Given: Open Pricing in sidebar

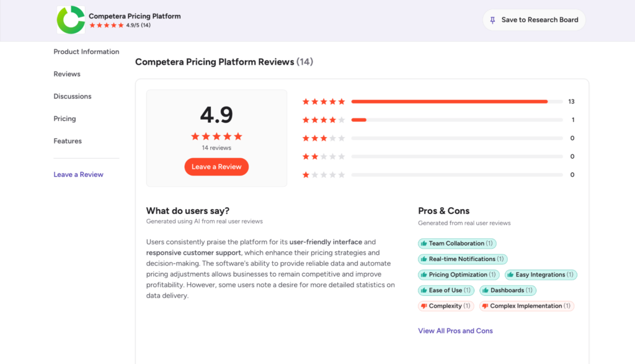Looking at the screenshot, I should tap(64, 118).
